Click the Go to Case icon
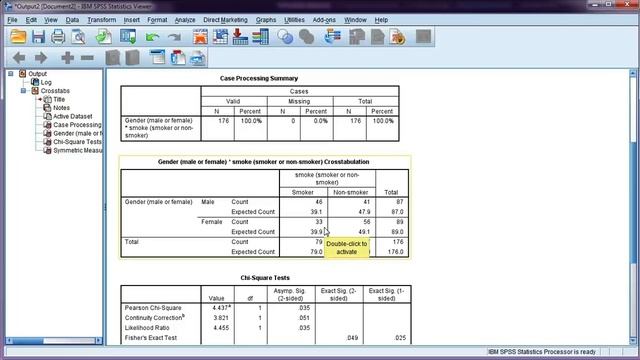Image resolution: width=640 pixels, height=360 pixels. tap(220, 37)
